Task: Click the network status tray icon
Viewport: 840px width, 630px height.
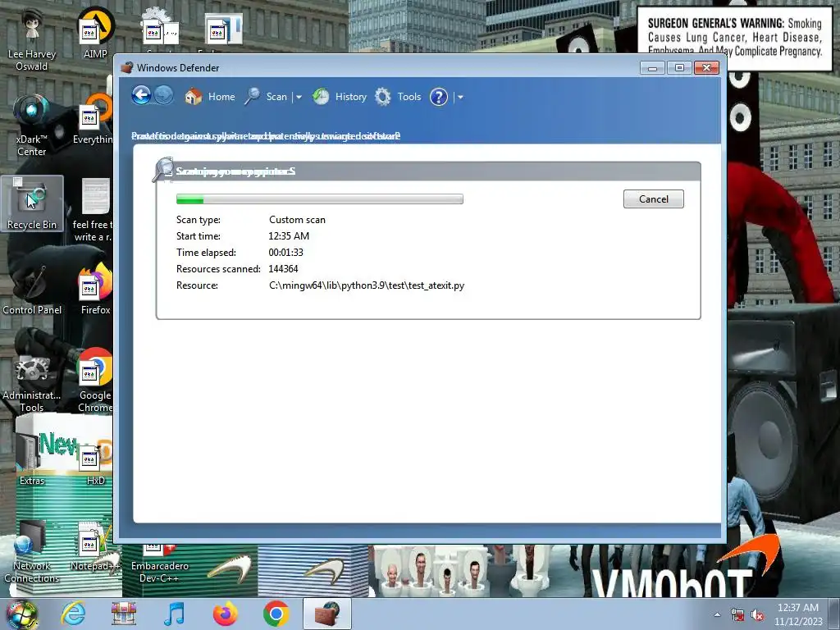Action: coord(737,615)
